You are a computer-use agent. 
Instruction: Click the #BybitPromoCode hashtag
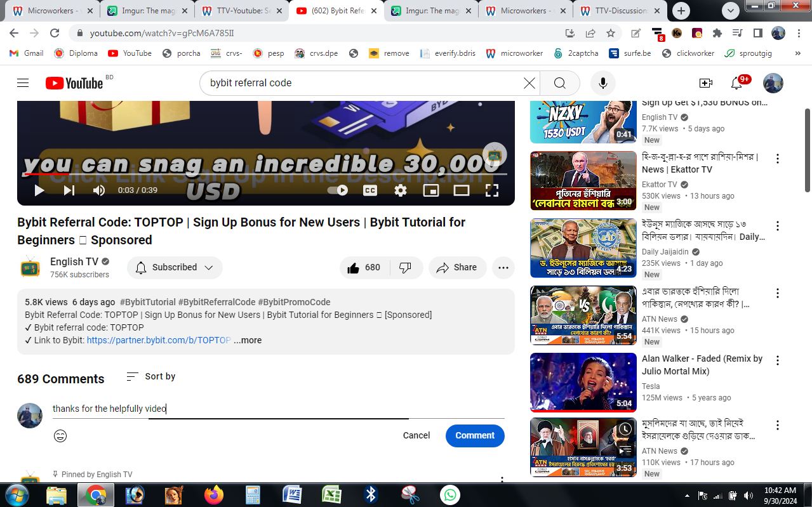click(294, 302)
